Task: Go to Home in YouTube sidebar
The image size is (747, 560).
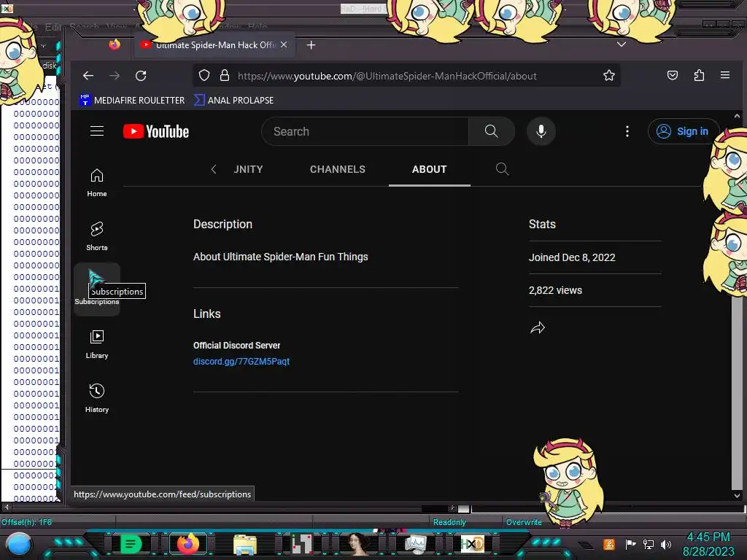Action: pos(97,182)
